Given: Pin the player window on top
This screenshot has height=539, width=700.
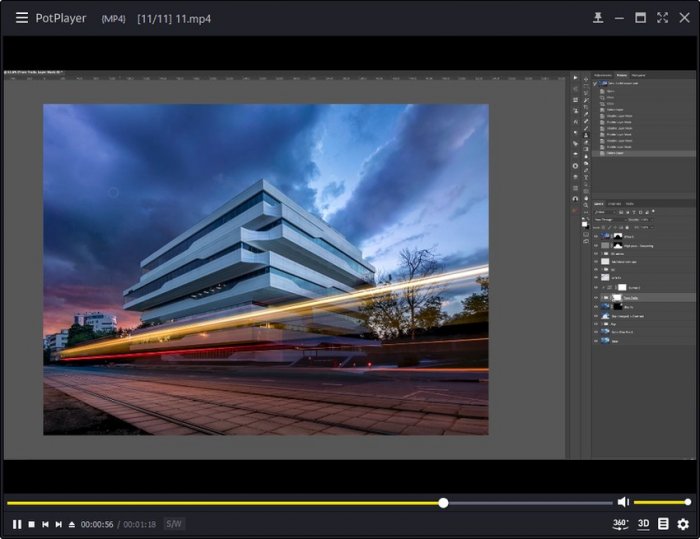Looking at the screenshot, I should click(598, 18).
